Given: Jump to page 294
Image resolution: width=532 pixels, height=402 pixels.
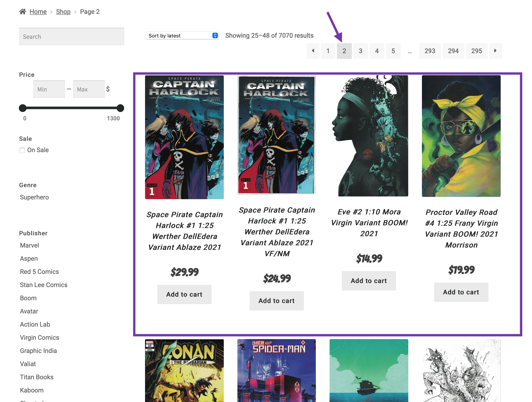Looking at the screenshot, I should 453,51.
